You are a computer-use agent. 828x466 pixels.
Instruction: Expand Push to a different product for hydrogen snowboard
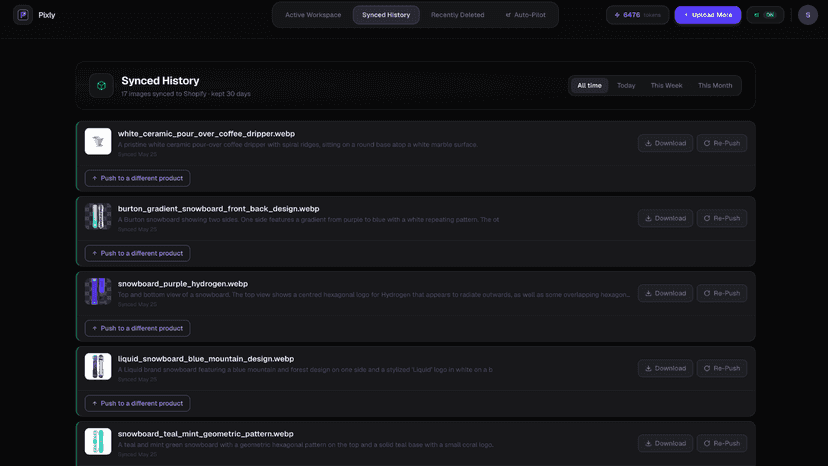[x=137, y=328]
